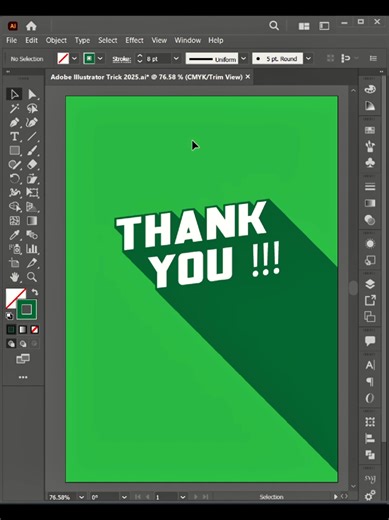The height and width of the screenshot is (520, 389).
Task: Select the Blend tool
Action: tap(32, 235)
